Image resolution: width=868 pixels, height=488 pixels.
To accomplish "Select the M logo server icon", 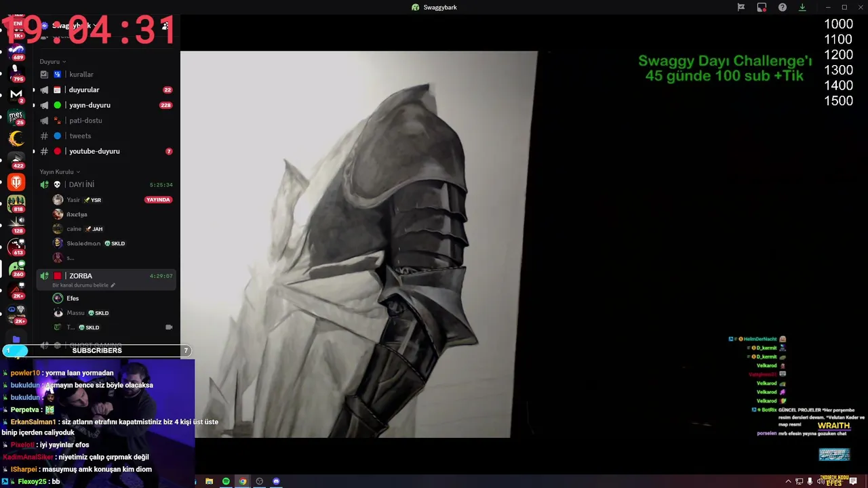I will pos(17,94).
